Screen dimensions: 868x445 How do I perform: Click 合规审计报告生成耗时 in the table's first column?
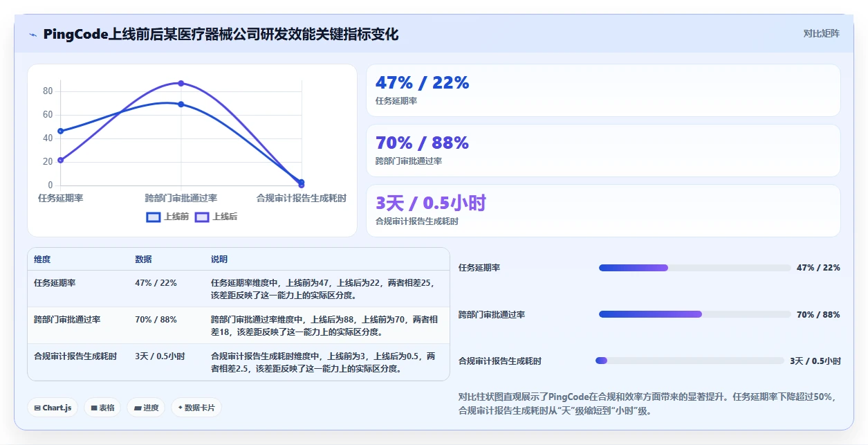tap(75, 356)
